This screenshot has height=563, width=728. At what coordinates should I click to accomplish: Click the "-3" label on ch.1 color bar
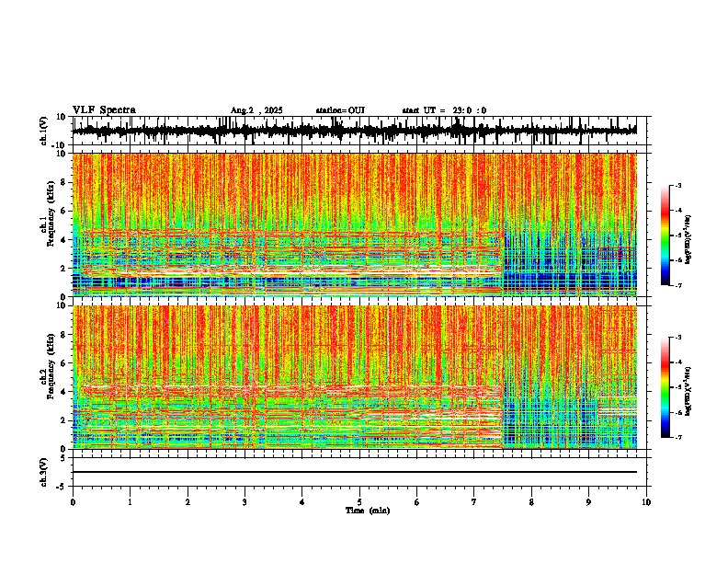[x=678, y=185]
